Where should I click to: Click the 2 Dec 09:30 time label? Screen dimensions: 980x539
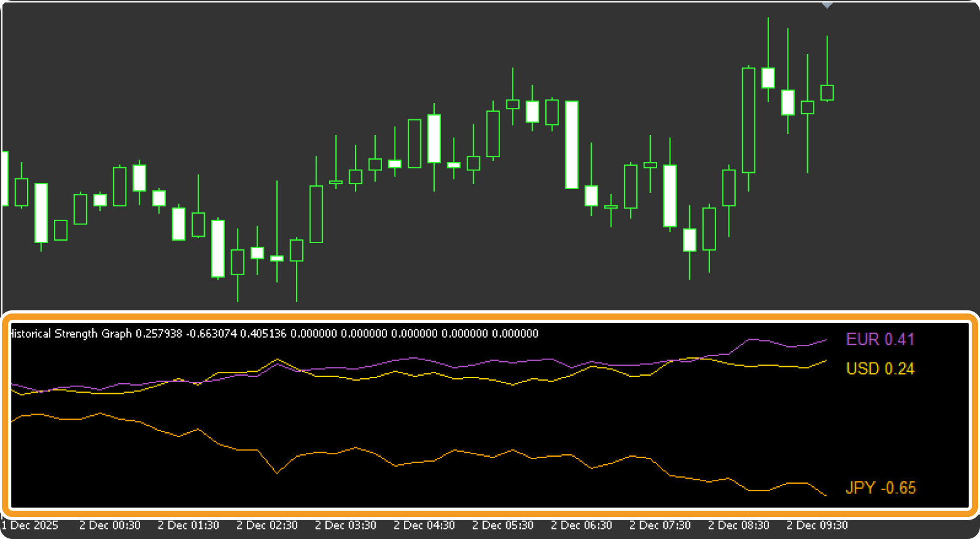(x=817, y=525)
